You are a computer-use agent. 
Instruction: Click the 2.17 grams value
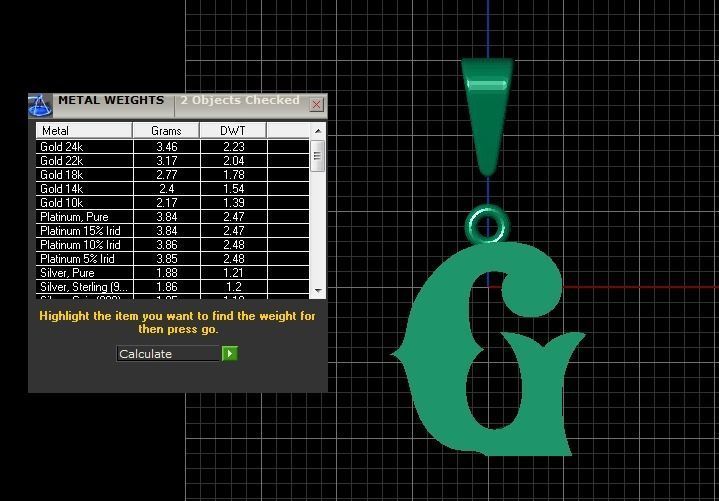pos(166,203)
